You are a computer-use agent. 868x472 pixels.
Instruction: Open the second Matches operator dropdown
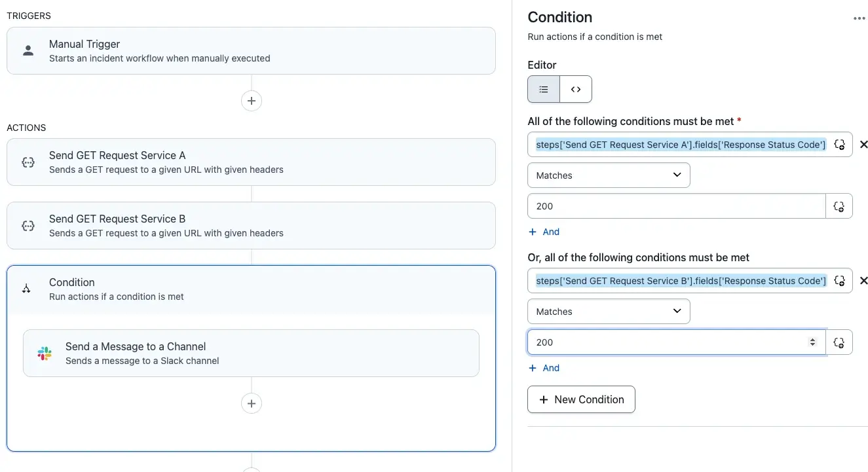coord(609,312)
